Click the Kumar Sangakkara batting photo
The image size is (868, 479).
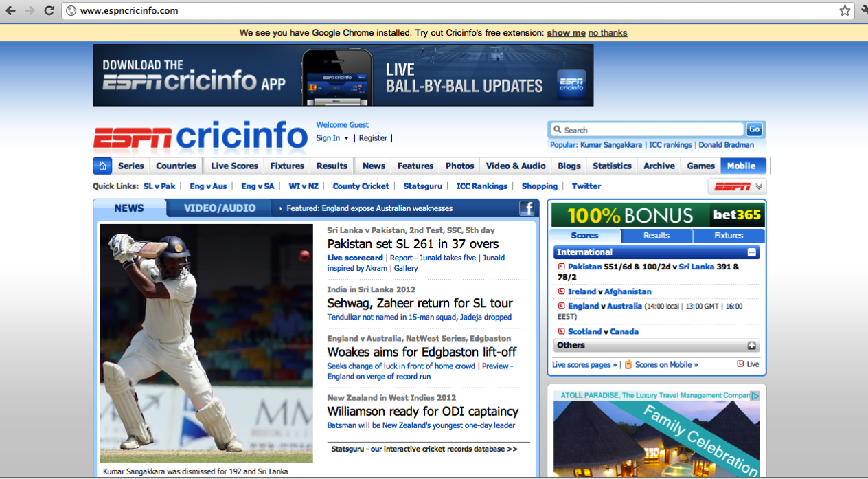206,343
